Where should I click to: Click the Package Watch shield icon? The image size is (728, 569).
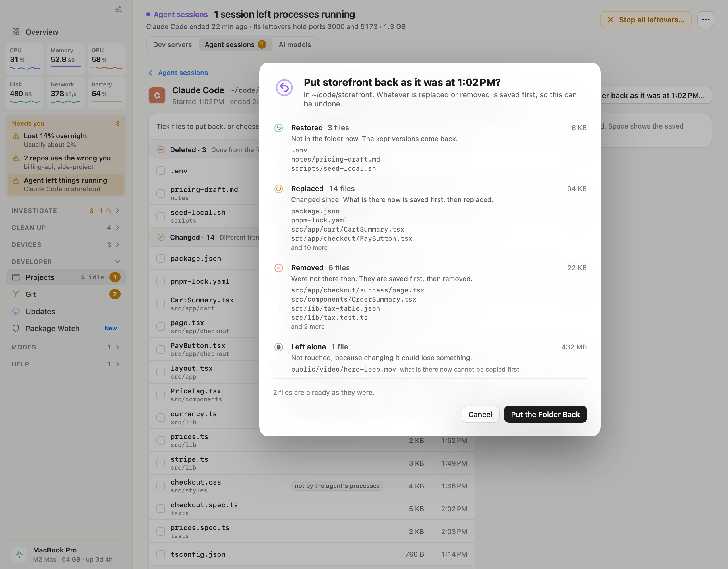click(x=16, y=328)
